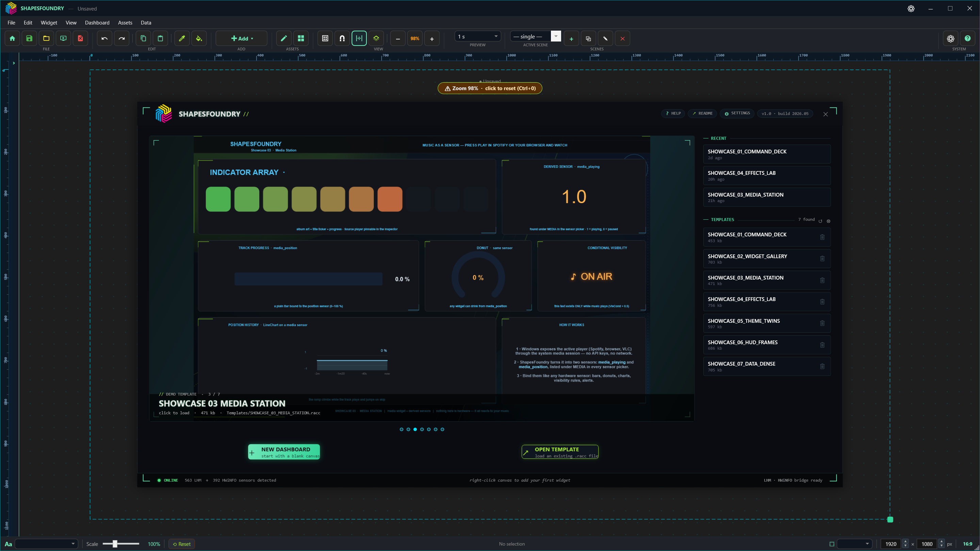
Task: Select template SHOWCASE_06_HUD_FRAMES
Action: click(x=767, y=345)
